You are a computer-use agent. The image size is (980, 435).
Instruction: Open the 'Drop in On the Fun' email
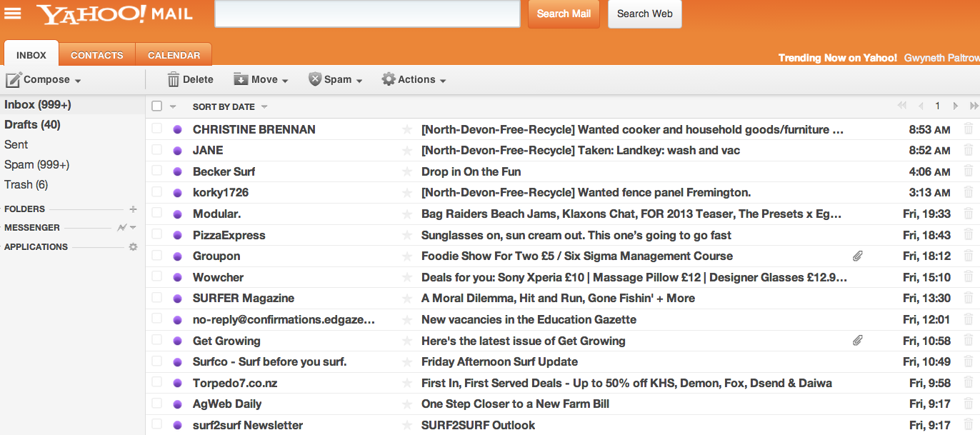point(471,171)
